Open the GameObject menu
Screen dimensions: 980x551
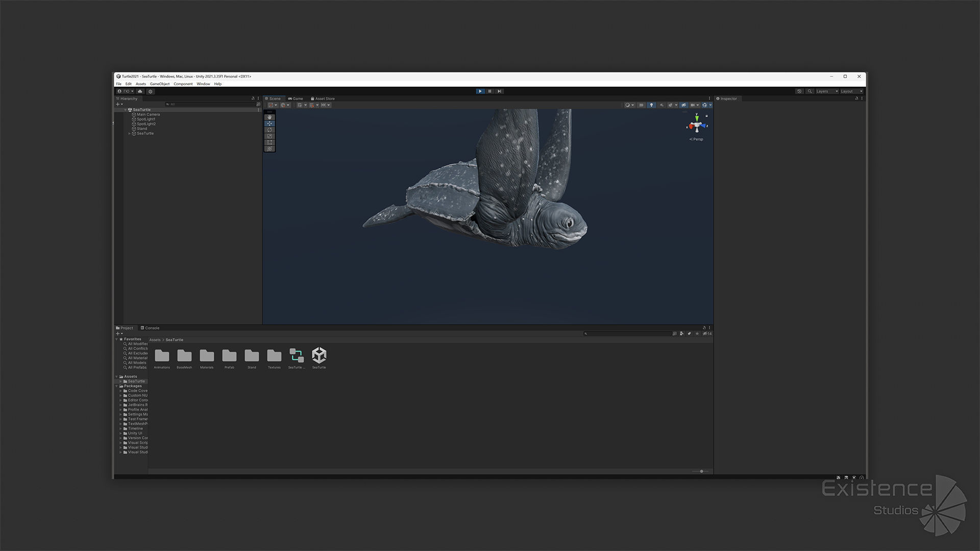(x=160, y=84)
